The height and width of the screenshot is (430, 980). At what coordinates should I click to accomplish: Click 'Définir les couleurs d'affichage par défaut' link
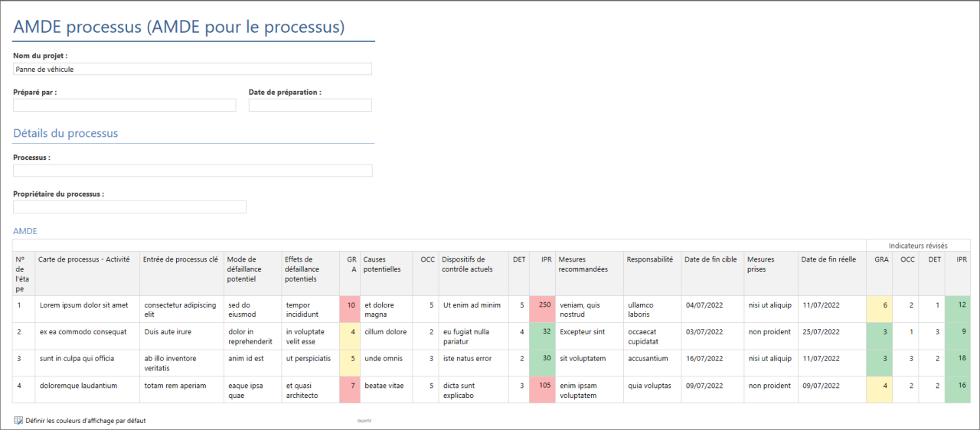(85, 420)
